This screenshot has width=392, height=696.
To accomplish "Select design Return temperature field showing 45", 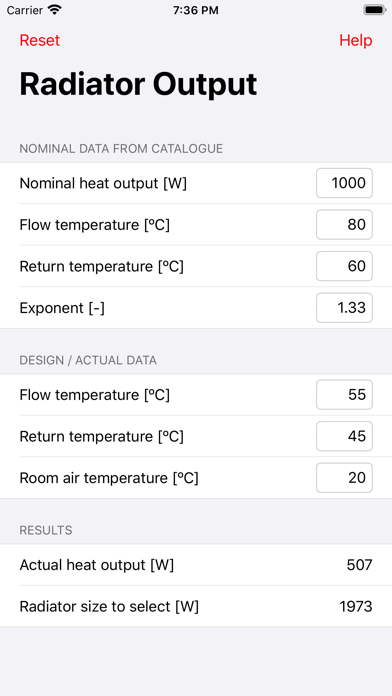I will click(x=344, y=436).
